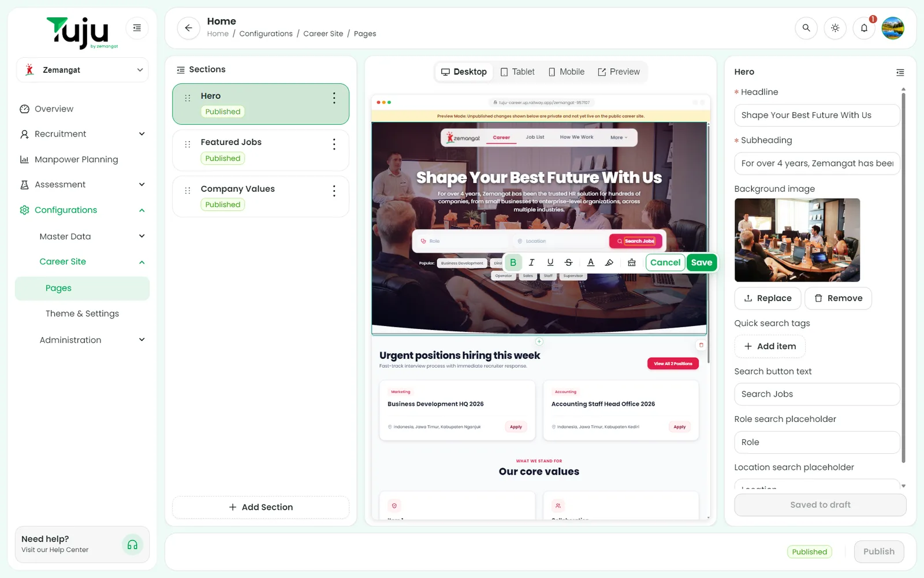Open the Help Center headset icon
924x578 pixels.
point(132,544)
